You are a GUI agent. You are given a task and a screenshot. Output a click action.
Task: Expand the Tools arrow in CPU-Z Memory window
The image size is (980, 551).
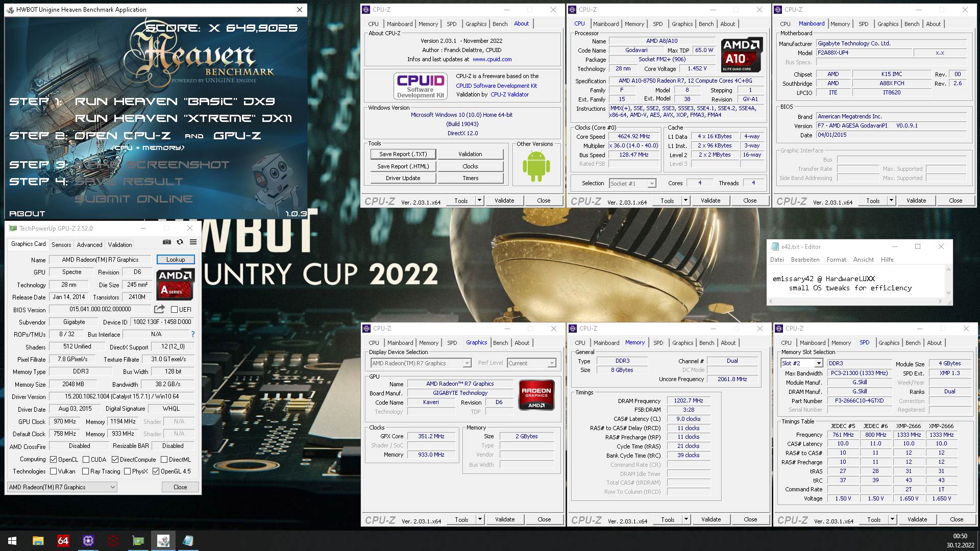point(686,519)
